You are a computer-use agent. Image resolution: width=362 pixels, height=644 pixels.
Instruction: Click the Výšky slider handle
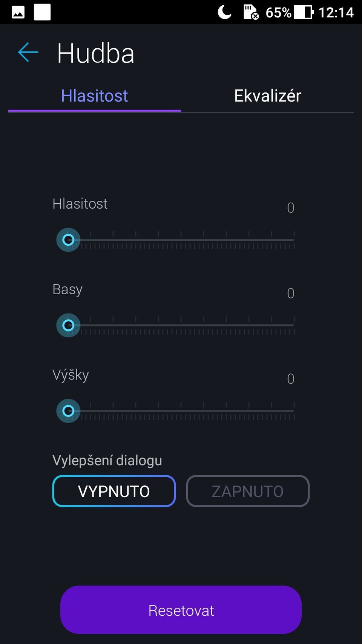pyautogui.click(x=68, y=411)
